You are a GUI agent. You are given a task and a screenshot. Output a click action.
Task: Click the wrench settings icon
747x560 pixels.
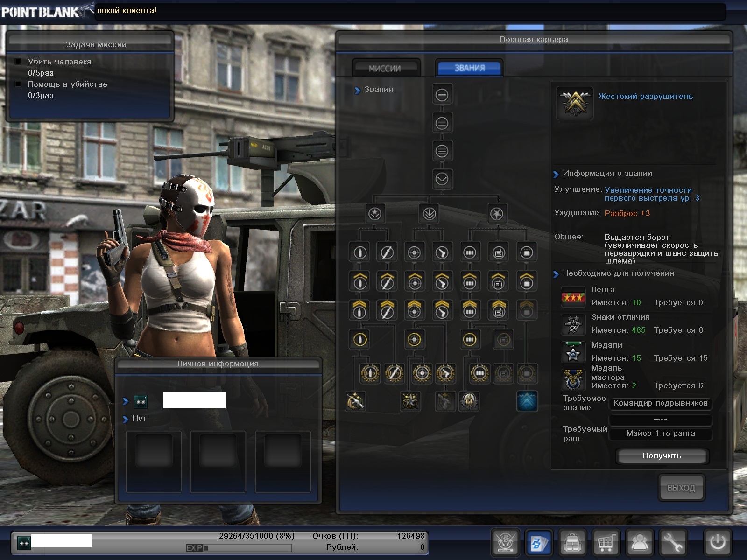pyautogui.click(x=673, y=542)
